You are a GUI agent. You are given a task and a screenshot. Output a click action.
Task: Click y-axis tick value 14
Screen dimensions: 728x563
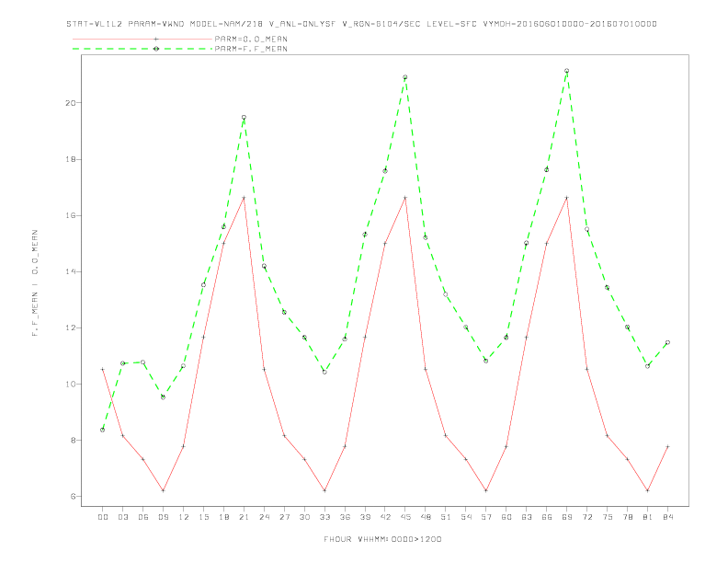tap(70, 271)
